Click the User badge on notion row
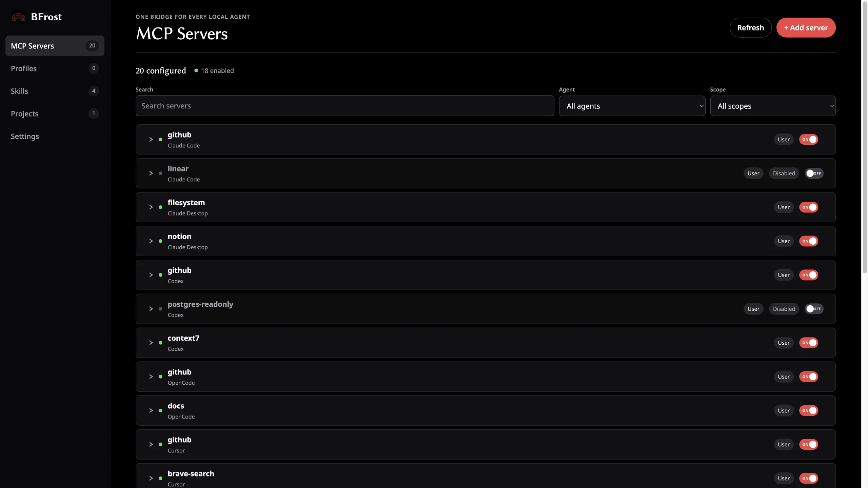868x488 pixels. (784, 241)
